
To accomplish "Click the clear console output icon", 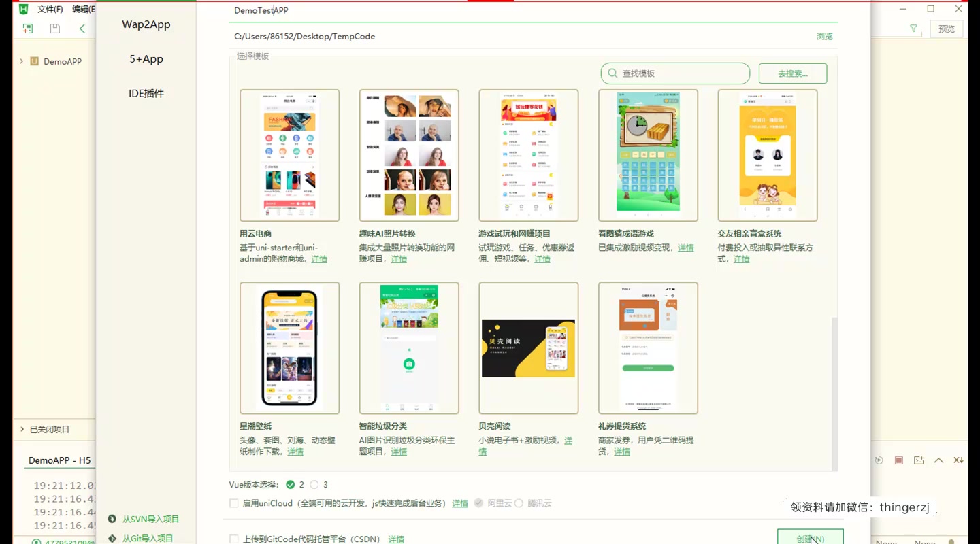I will pyautogui.click(x=958, y=459).
